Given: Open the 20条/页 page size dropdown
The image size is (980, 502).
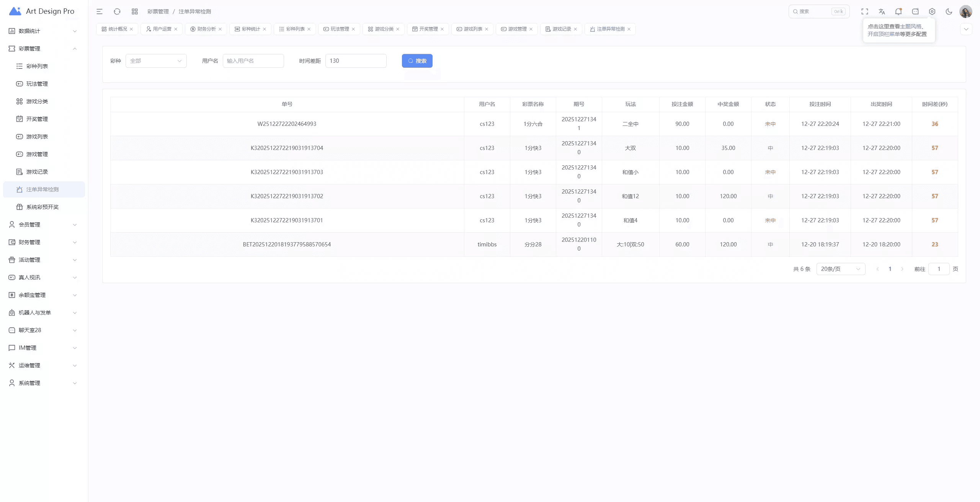Looking at the screenshot, I should 840,269.
